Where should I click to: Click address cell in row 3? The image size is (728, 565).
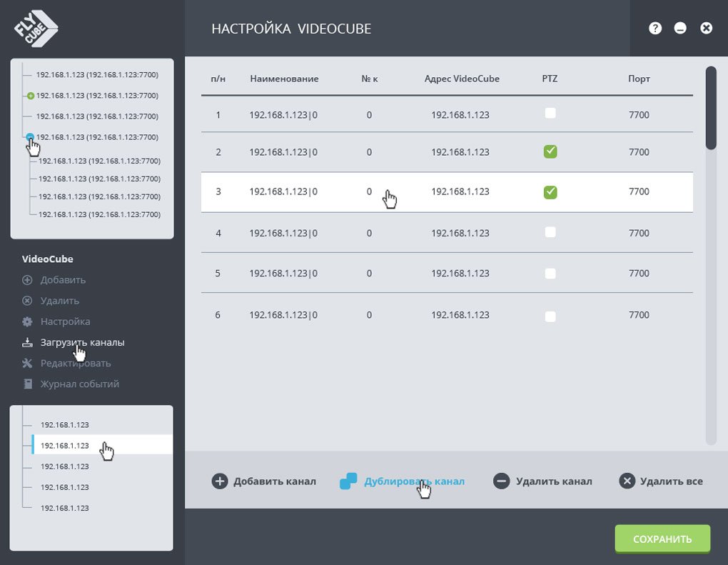coord(460,191)
